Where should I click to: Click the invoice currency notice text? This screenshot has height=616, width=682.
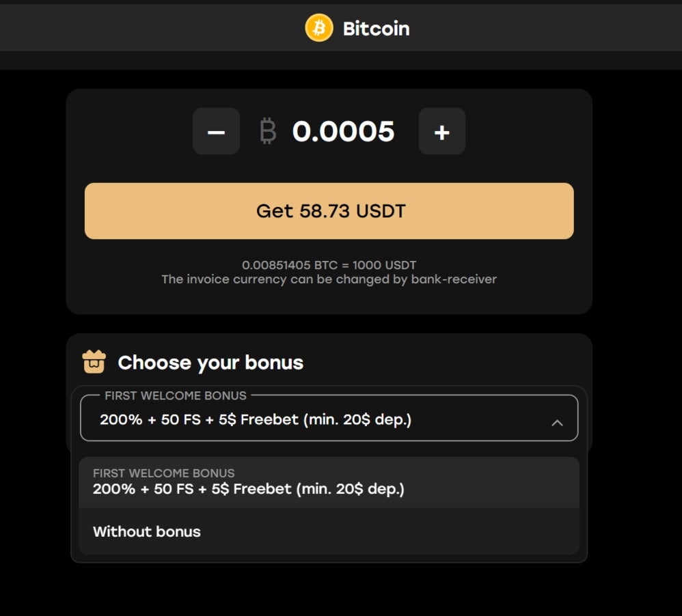329,279
